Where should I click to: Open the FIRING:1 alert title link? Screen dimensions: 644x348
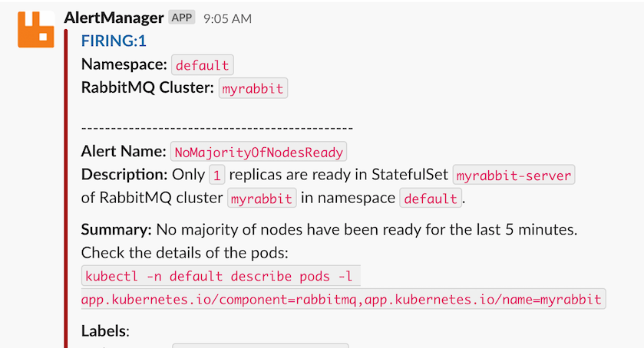click(114, 41)
